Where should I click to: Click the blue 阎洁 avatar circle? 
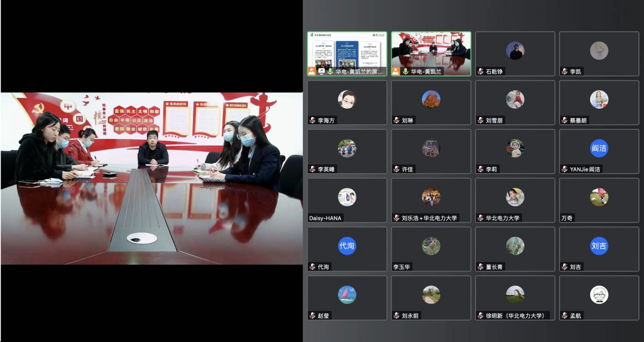coord(599,148)
